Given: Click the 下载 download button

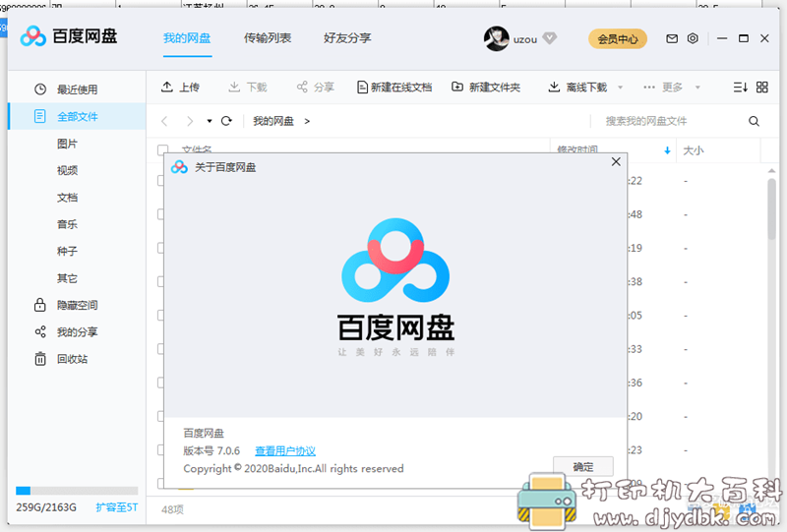Looking at the screenshot, I should click(x=248, y=88).
